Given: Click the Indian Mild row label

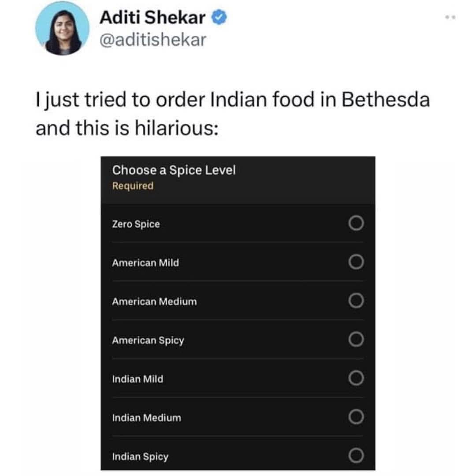Looking at the screenshot, I should coord(137,379).
